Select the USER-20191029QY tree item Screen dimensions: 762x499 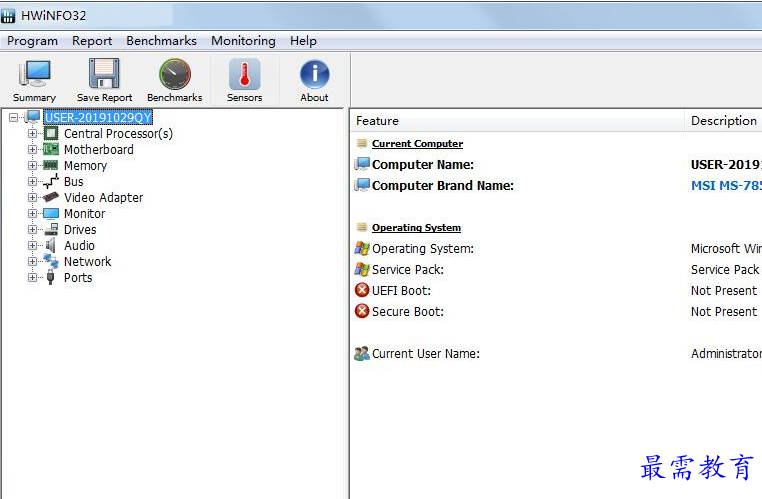98,118
